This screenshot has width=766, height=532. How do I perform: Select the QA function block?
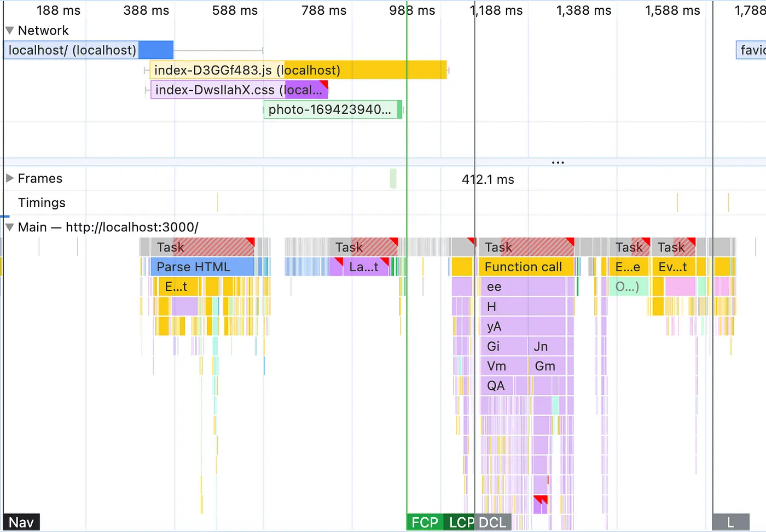(503, 385)
